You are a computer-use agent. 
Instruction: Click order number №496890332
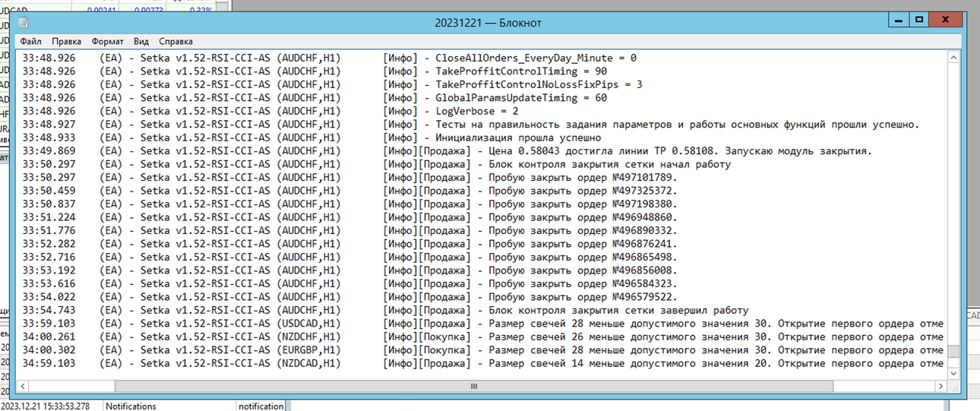[x=643, y=231]
